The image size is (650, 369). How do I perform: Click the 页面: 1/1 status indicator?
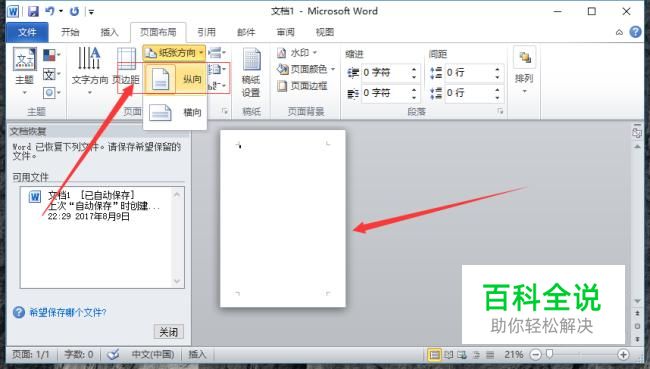point(31,354)
